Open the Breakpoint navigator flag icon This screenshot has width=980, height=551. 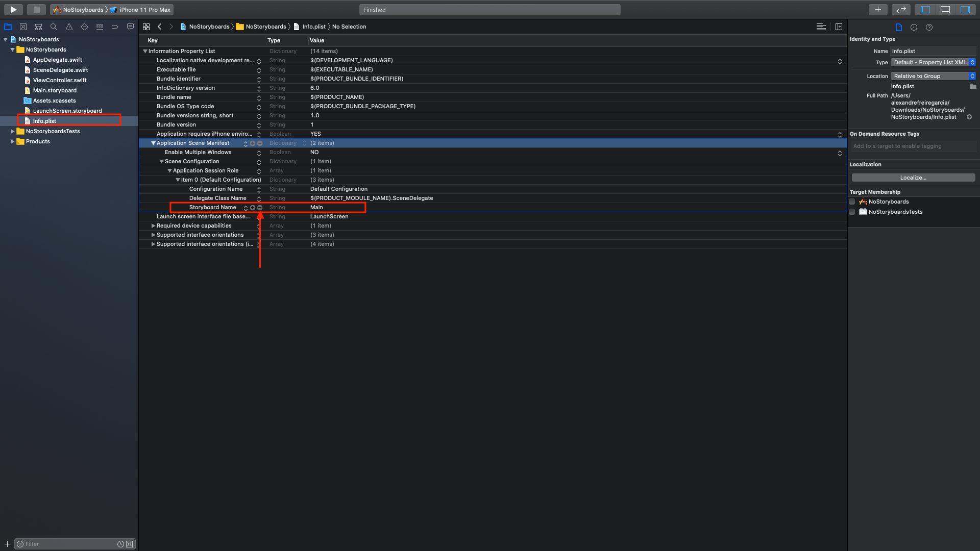115,27
